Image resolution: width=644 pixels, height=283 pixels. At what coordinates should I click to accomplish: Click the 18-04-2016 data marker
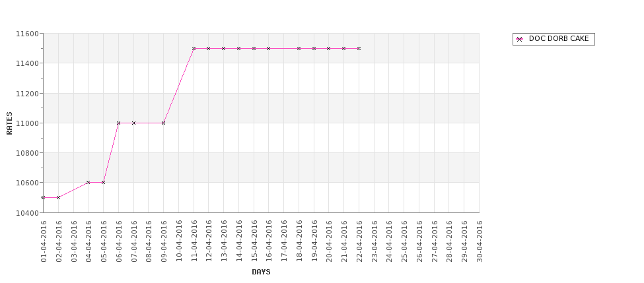tap(299, 48)
